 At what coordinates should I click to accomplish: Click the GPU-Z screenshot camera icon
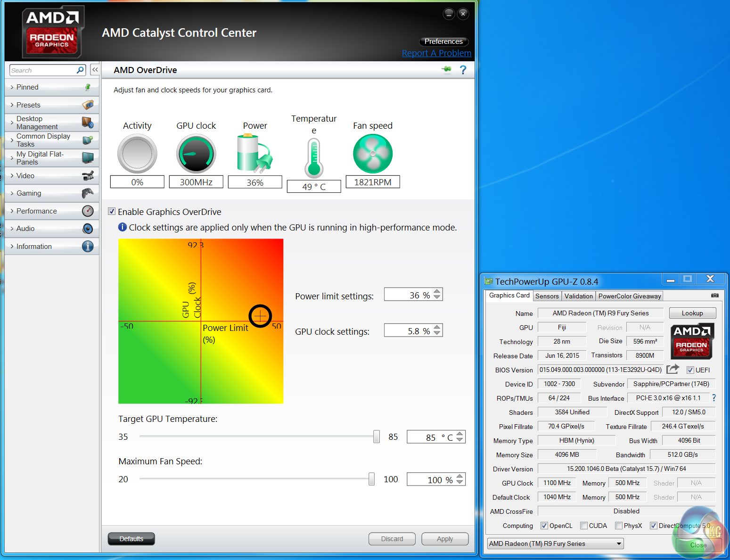pos(714,296)
